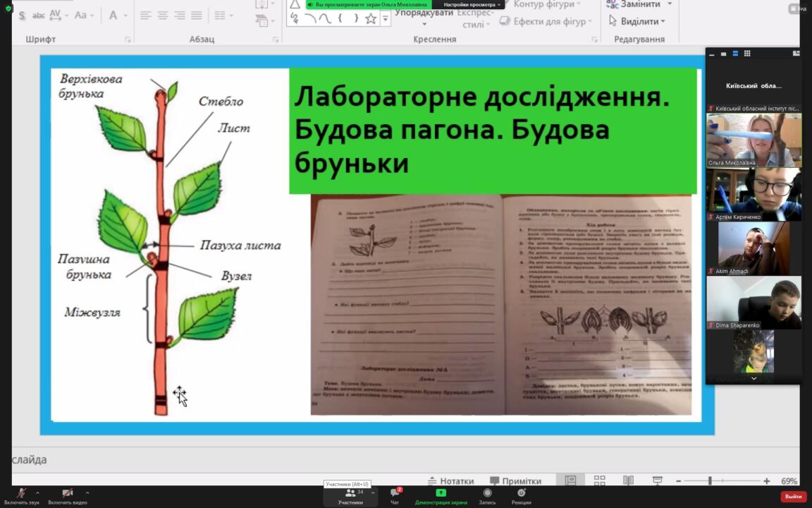
Task: Select Akim Ahmadi video thumbnail
Action: click(x=753, y=248)
